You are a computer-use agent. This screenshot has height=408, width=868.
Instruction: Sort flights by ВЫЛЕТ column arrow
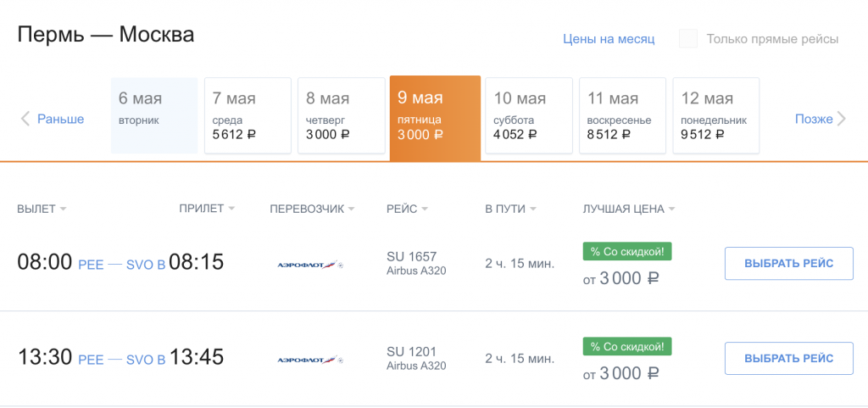[x=63, y=210]
